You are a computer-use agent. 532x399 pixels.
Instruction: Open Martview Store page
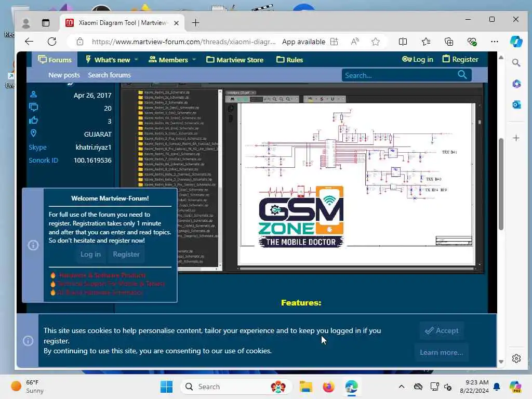click(x=235, y=60)
